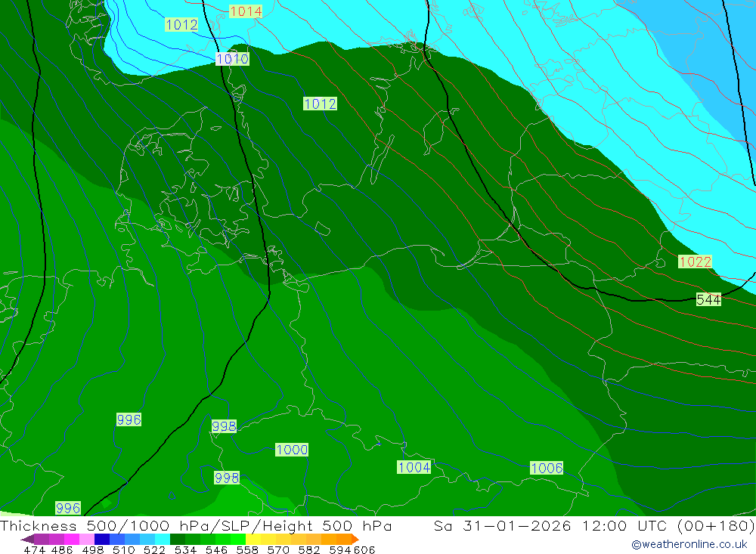756x554 pixels.
Task: Click the 606 legend value
Action: pyautogui.click(x=364, y=549)
